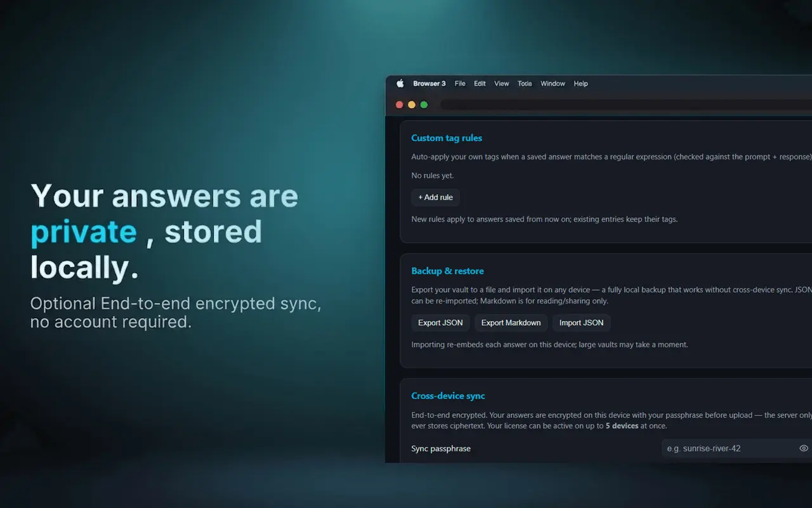Focus the Sync passphrase input field

[737, 448]
